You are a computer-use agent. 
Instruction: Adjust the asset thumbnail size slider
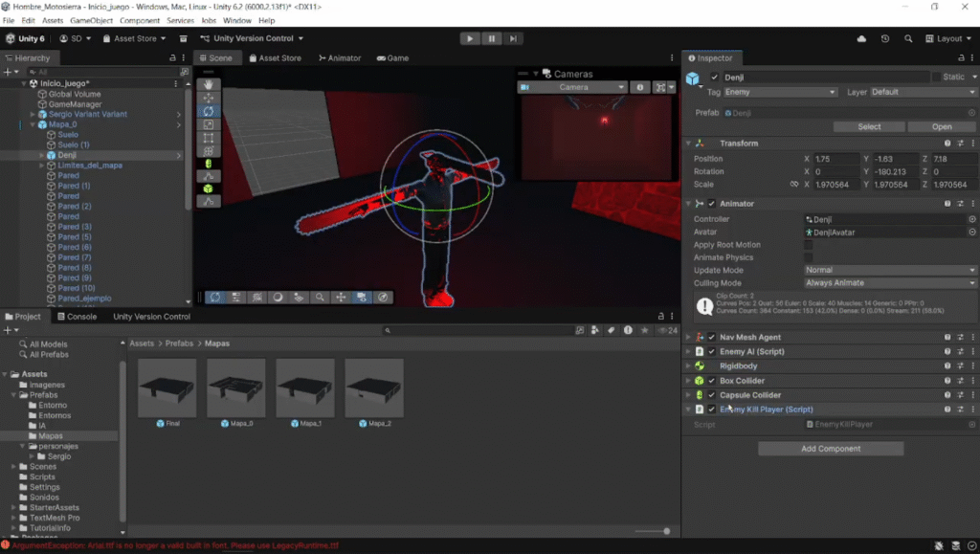tap(666, 531)
